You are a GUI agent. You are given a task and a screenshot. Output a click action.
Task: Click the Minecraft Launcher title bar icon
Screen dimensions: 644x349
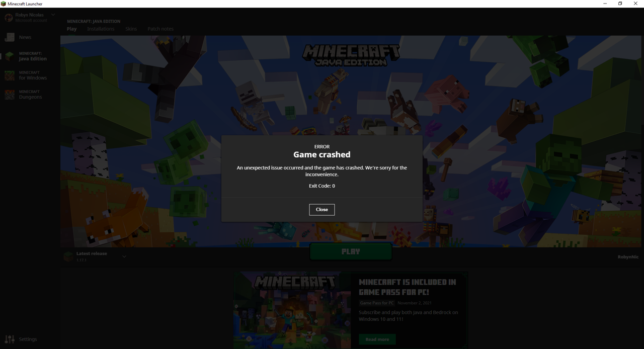coord(4,4)
